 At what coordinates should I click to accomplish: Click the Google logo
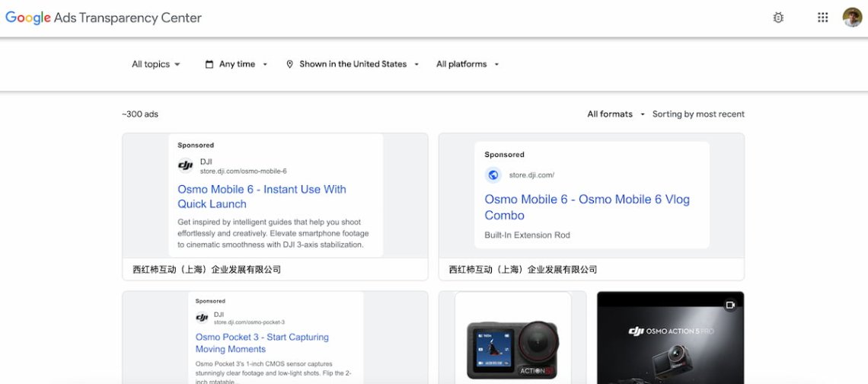click(x=28, y=18)
